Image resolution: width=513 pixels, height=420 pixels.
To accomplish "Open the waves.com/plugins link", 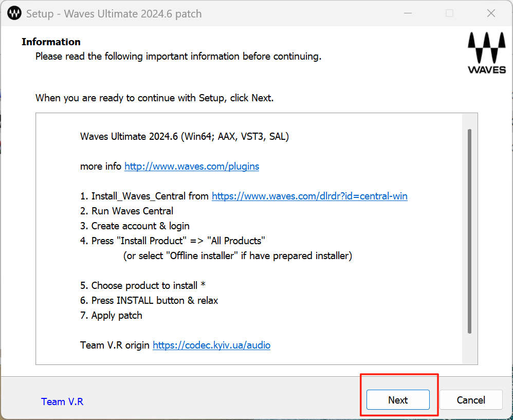I will click(x=192, y=166).
